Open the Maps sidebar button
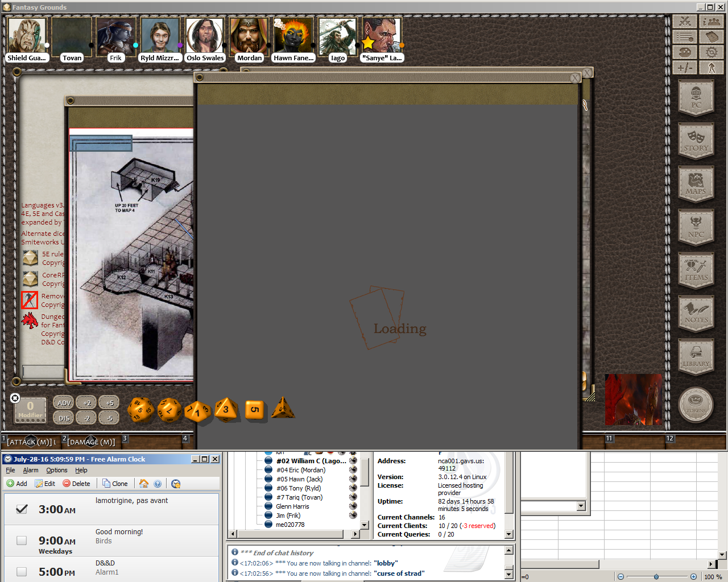This screenshot has height=582, width=728. (696, 184)
